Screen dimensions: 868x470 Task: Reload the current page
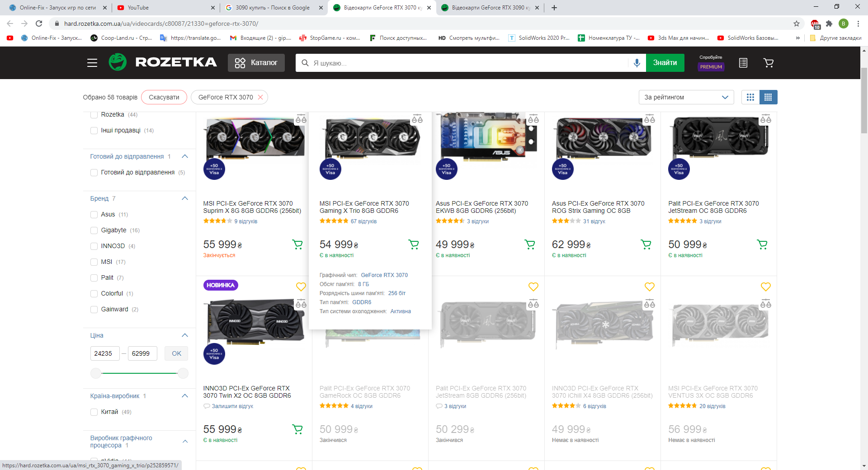click(x=39, y=23)
